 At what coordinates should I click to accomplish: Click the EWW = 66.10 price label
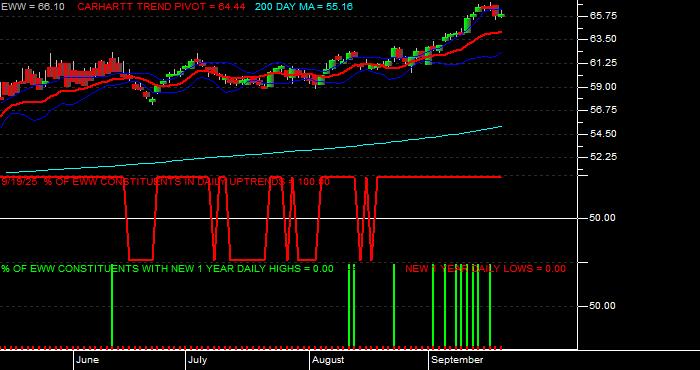[x=33, y=7]
